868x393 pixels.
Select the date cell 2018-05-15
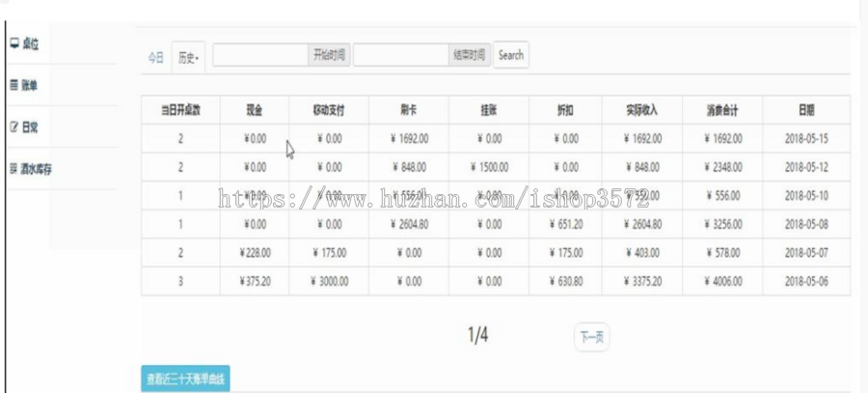coord(806,139)
